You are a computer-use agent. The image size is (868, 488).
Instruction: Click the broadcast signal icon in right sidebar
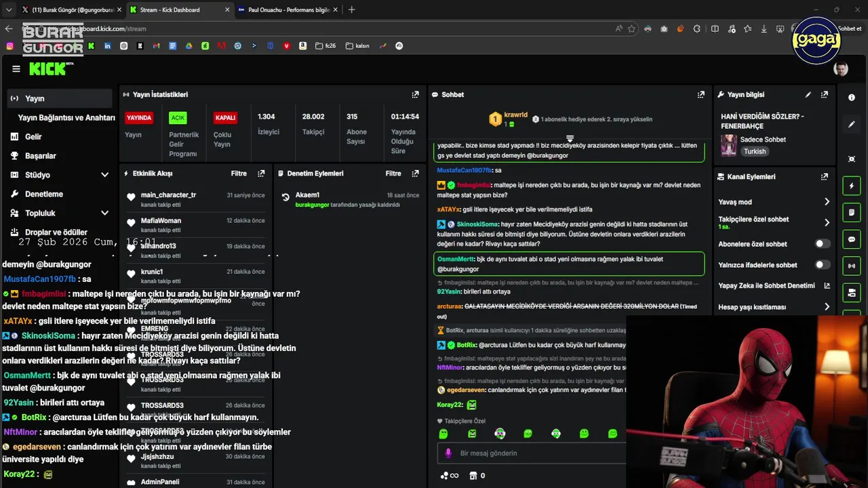click(852, 266)
